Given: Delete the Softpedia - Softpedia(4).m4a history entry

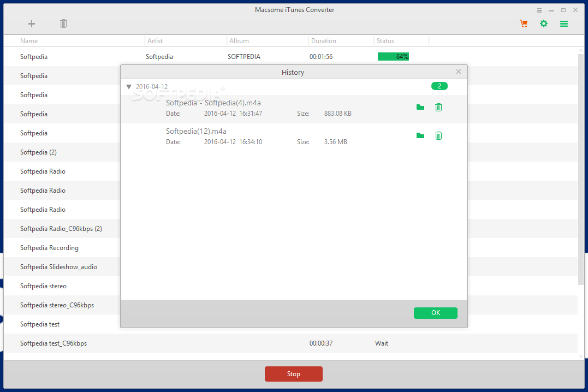Looking at the screenshot, I should (x=438, y=108).
